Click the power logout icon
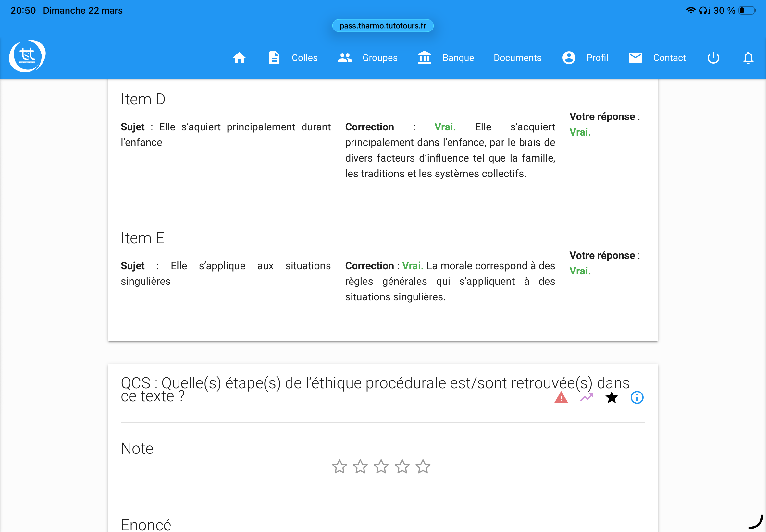 pyautogui.click(x=713, y=58)
